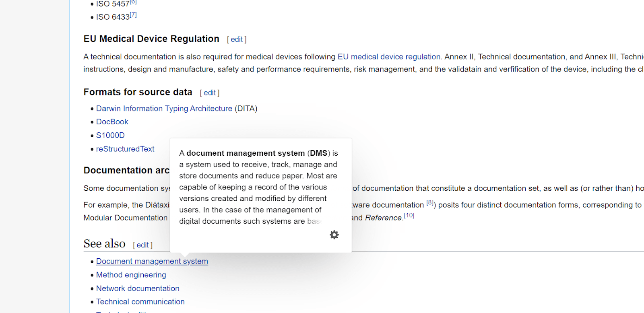Image resolution: width=644 pixels, height=313 pixels.
Task: Click the document management system preview text
Action: point(258,187)
